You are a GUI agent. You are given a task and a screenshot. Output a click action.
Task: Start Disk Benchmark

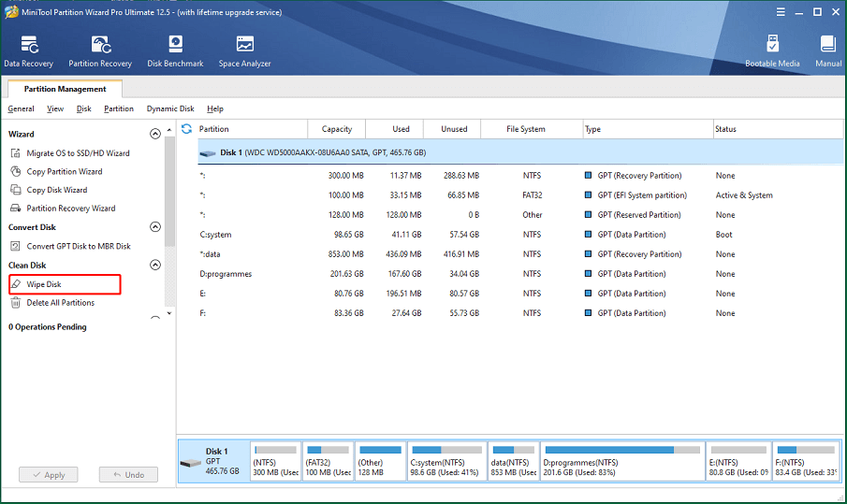[x=175, y=51]
